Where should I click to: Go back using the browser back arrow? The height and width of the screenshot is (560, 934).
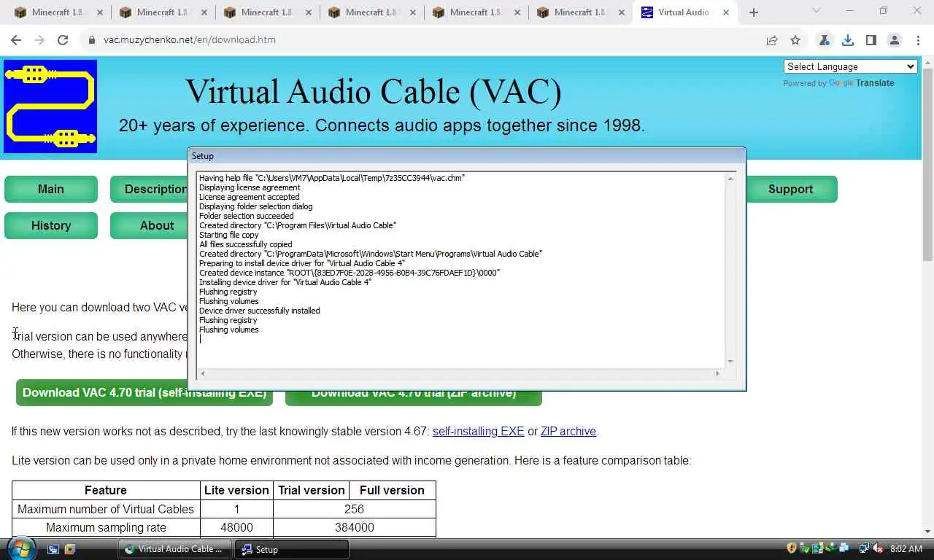16,40
